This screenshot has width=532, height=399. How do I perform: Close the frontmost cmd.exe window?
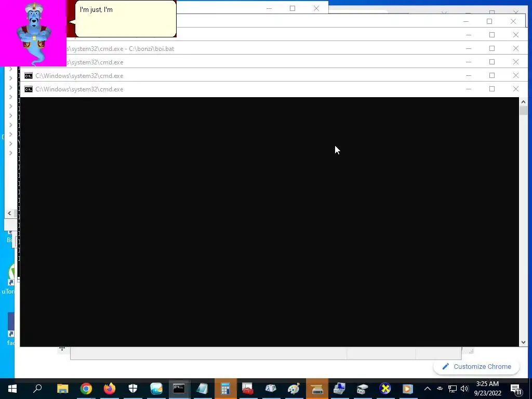pyautogui.click(x=516, y=89)
